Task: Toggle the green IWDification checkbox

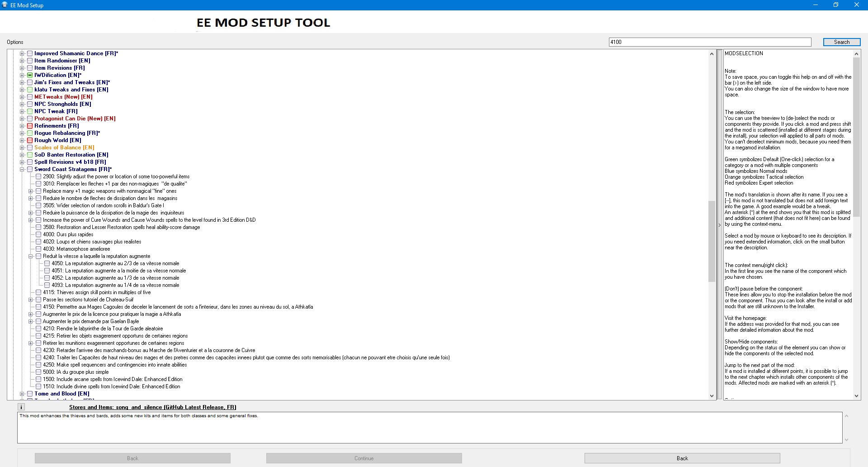Action: pyautogui.click(x=30, y=75)
